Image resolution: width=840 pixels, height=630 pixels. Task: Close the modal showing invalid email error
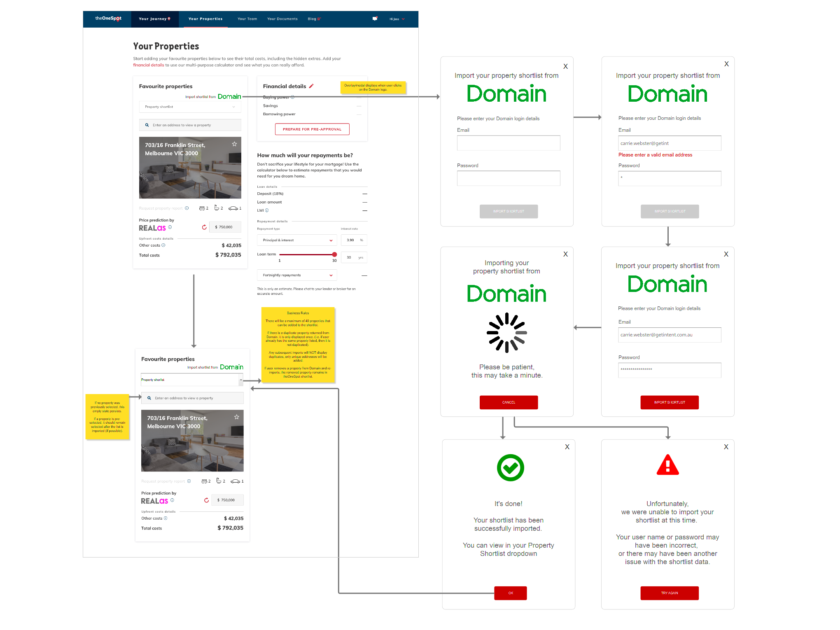(726, 64)
